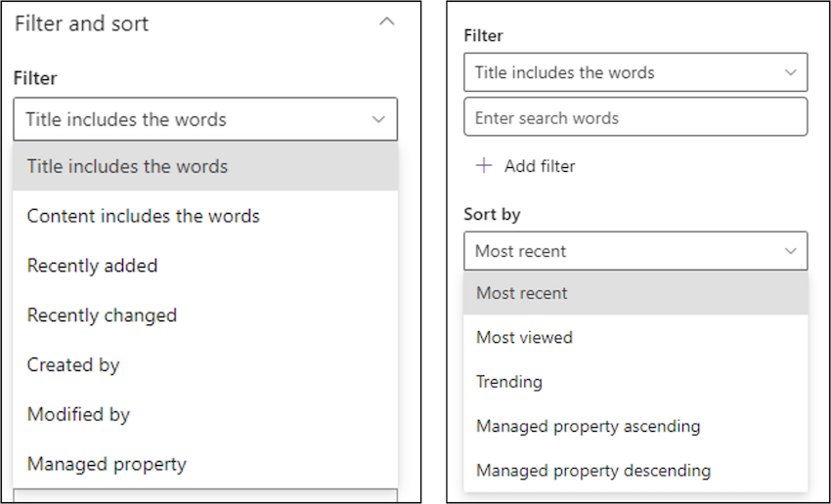Sort by Trending
The height and width of the screenshot is (504, 831).
click(x=635, y=382)
